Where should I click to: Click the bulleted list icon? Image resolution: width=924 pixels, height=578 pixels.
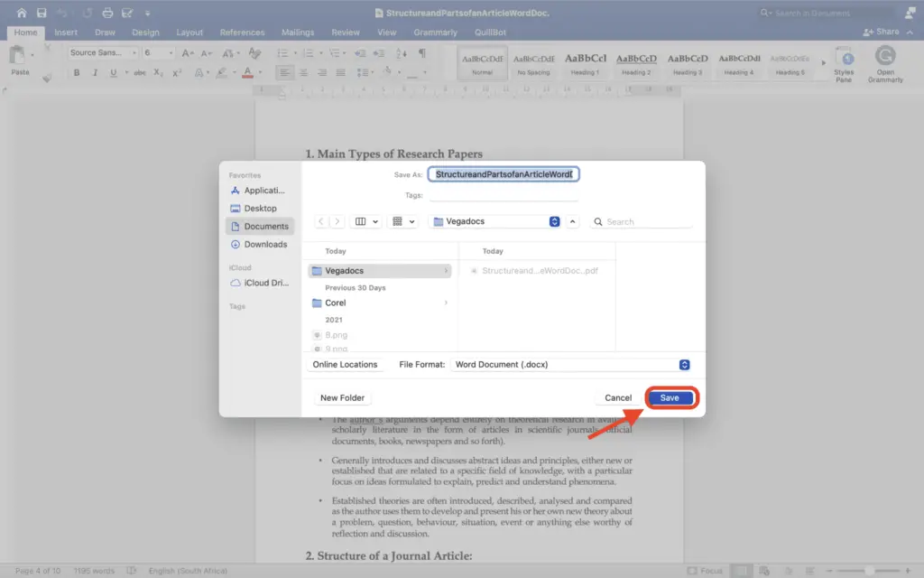[x=282, y=53]
